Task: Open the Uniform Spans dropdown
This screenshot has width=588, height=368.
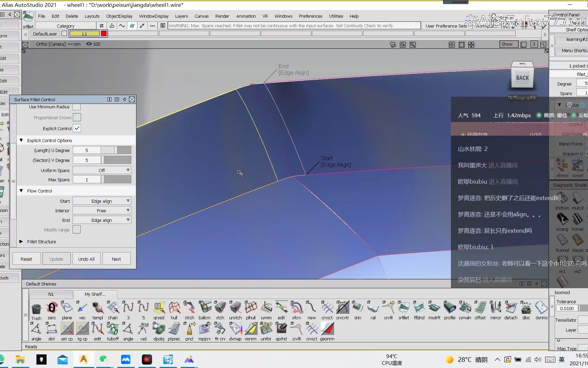Action: [x=102, y=170]
